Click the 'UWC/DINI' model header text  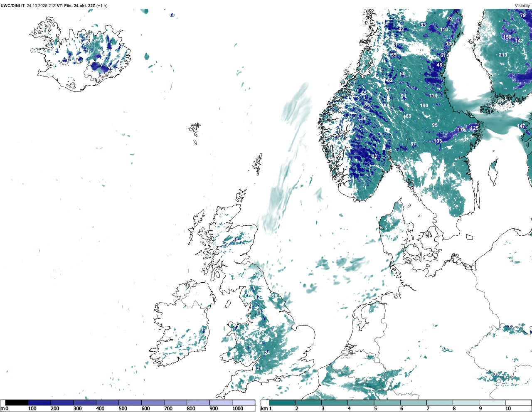(x=10, y=6)
